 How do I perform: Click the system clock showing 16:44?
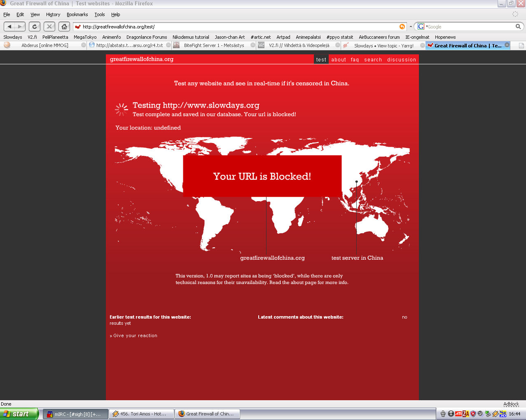point(514,414)
